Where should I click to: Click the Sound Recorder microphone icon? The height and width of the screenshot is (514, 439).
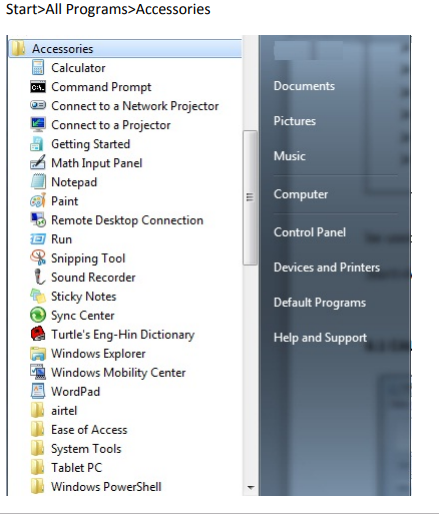coord(39,277)
